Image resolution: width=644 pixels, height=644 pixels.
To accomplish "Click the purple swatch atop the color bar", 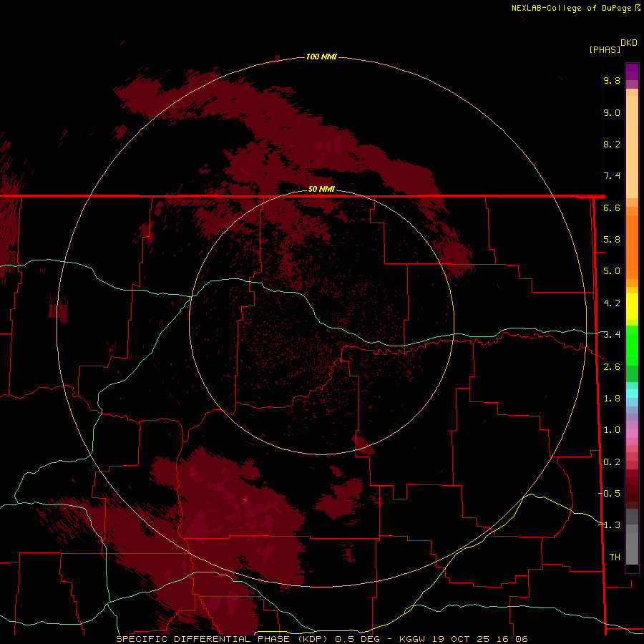I will click(x=632, y=72).
